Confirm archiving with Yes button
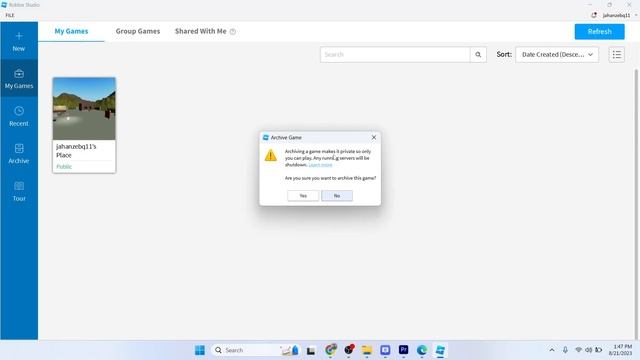This screenshot has width=640, height=360. point(303,196)
